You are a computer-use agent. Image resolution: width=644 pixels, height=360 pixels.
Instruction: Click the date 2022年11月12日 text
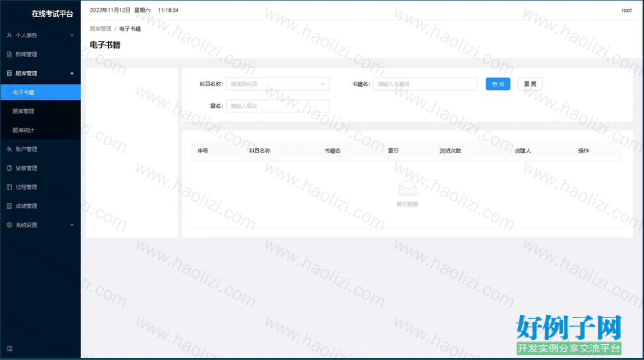click(110, 10)
